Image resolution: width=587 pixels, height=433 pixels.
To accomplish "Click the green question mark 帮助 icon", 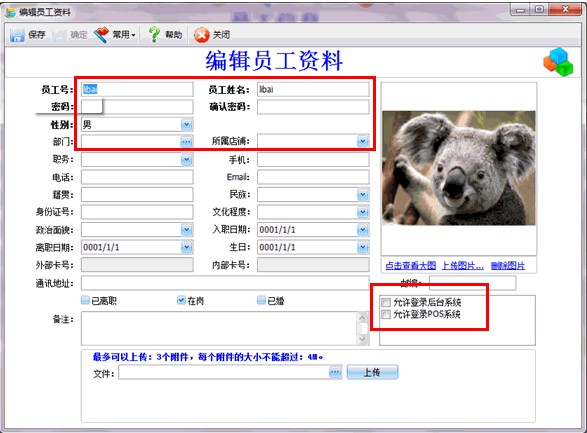I will click(x=154, y=35).
